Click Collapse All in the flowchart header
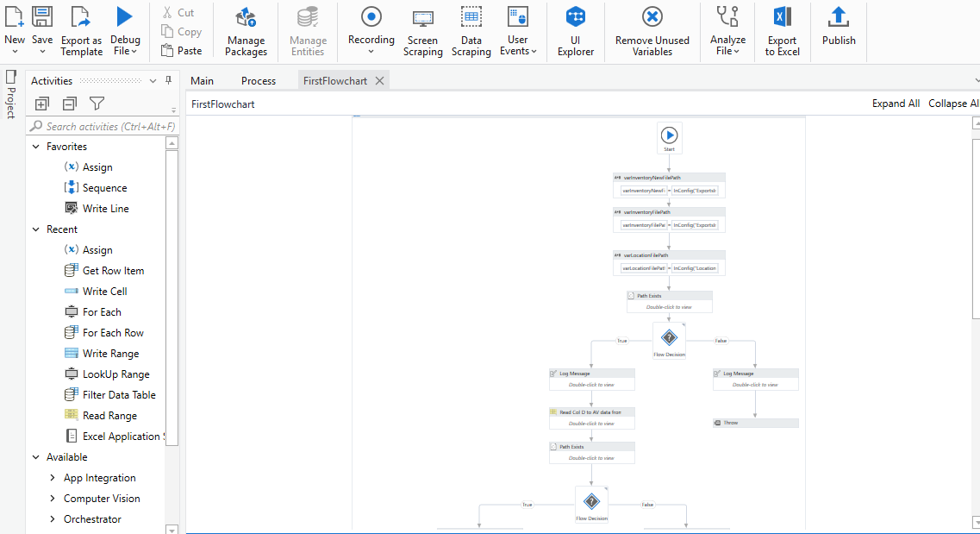Screen dimensions: 980x534 click(x=953, y=103)
